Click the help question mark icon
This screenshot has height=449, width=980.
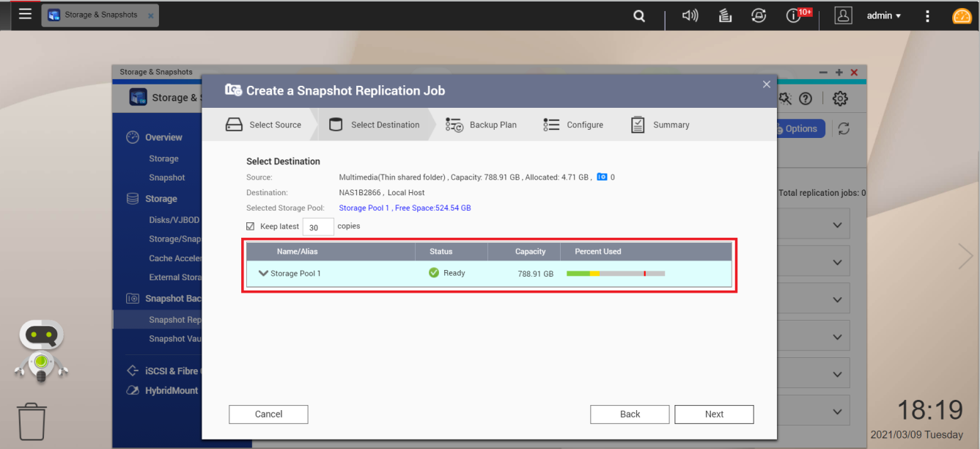tap(806, 98)
